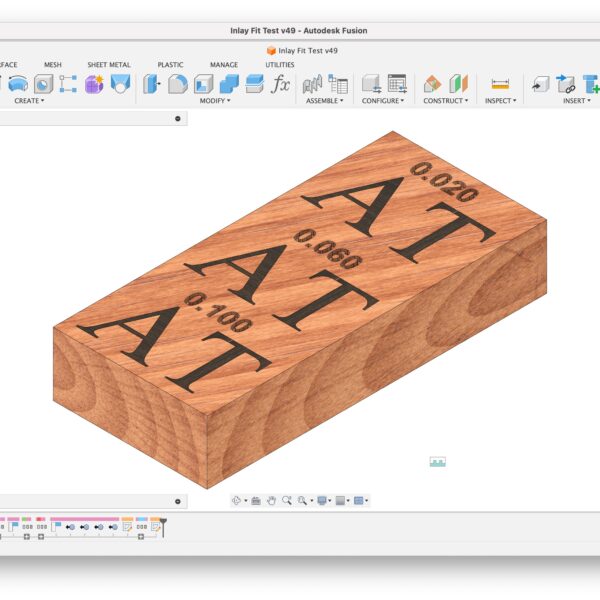The image size is (600, 600).
Task: Click the Parameters fx icon
Action: [281, 84]
